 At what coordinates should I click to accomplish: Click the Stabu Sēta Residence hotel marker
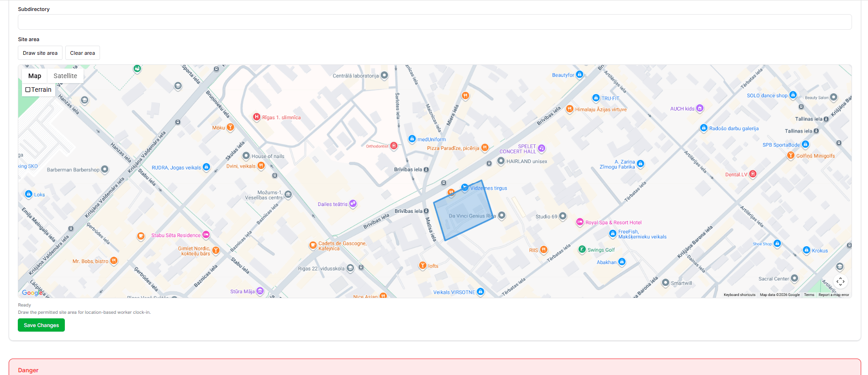click(206, 235)
